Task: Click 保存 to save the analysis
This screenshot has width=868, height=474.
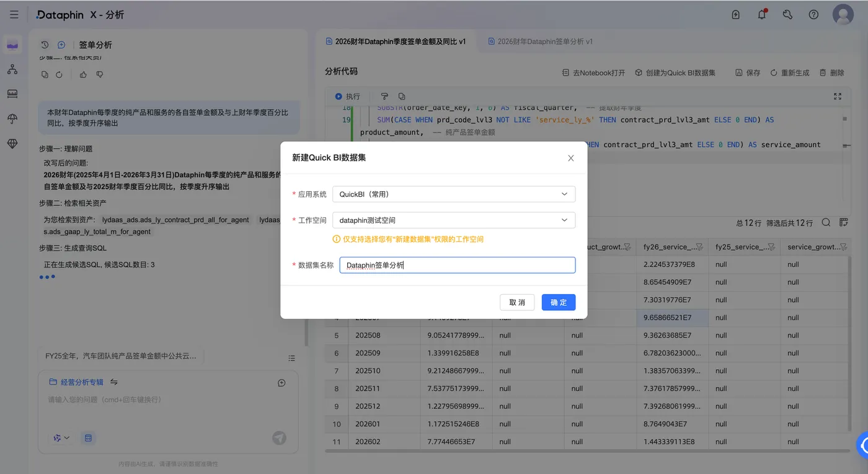Action: 748,73
